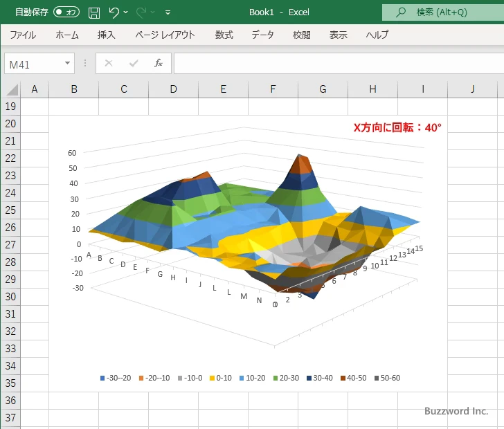Open the Undo history dropdown
The image size is (504, 429).
pyautogui.click(x=126, y=12)
